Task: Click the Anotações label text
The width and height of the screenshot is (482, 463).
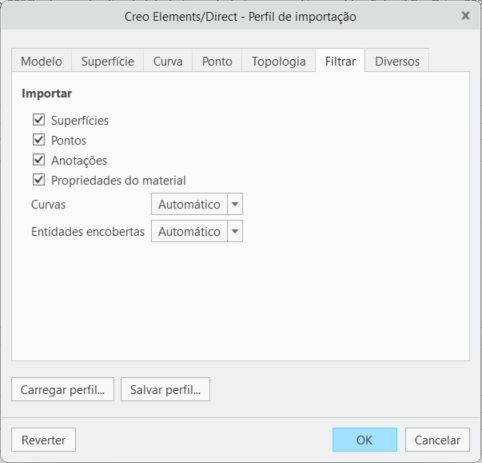Action: pos(79,160)
